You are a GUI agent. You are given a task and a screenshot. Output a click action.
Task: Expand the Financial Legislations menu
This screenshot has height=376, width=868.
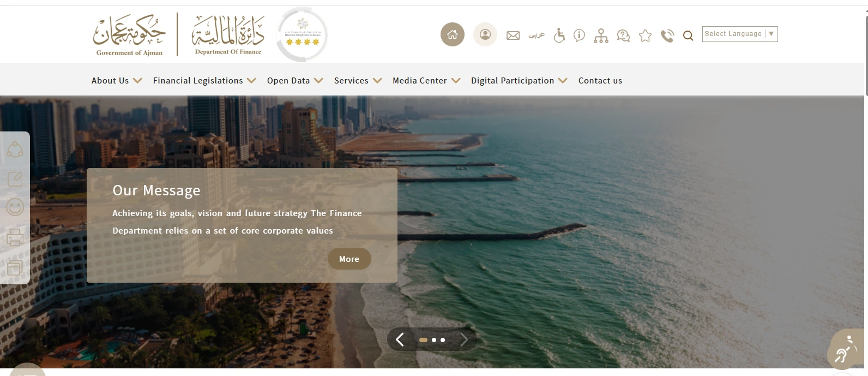pyautogui.click(x=204, y=80)
